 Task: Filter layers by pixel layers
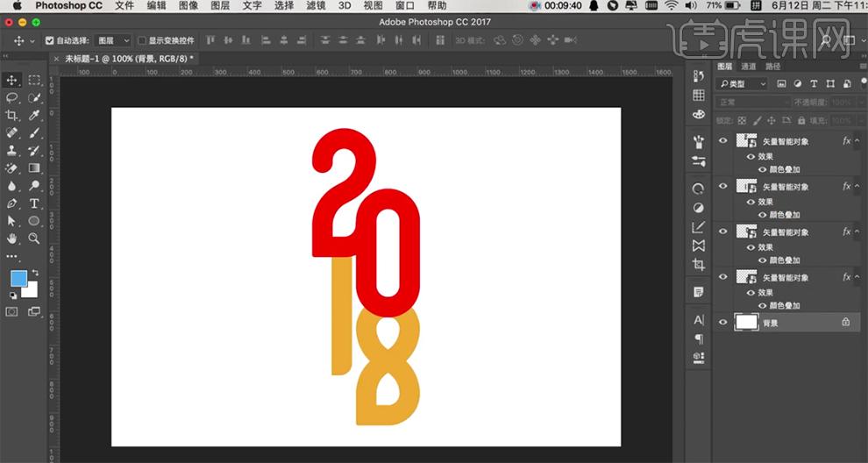782,83
